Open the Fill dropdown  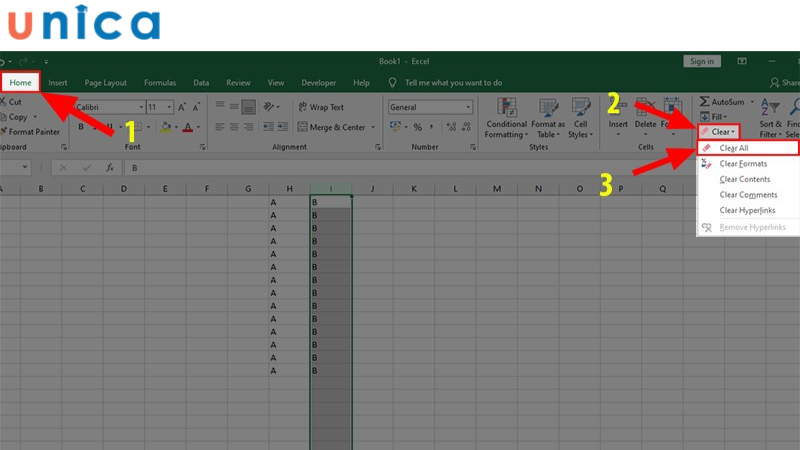pos(714,117)
